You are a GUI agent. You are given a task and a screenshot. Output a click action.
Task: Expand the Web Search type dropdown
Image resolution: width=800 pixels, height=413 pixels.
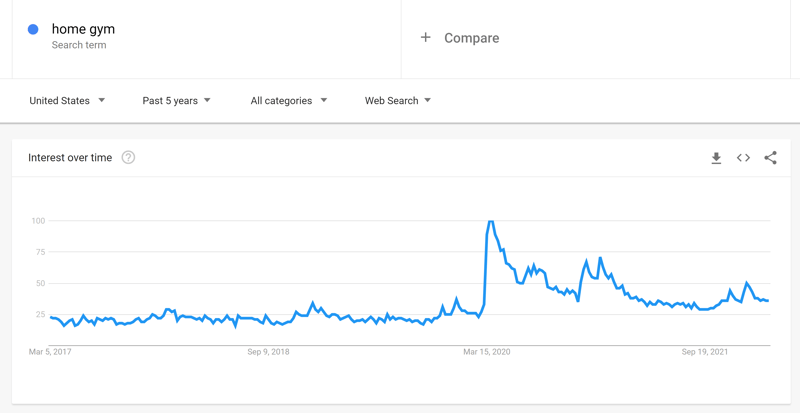click(x=397, y=101)
